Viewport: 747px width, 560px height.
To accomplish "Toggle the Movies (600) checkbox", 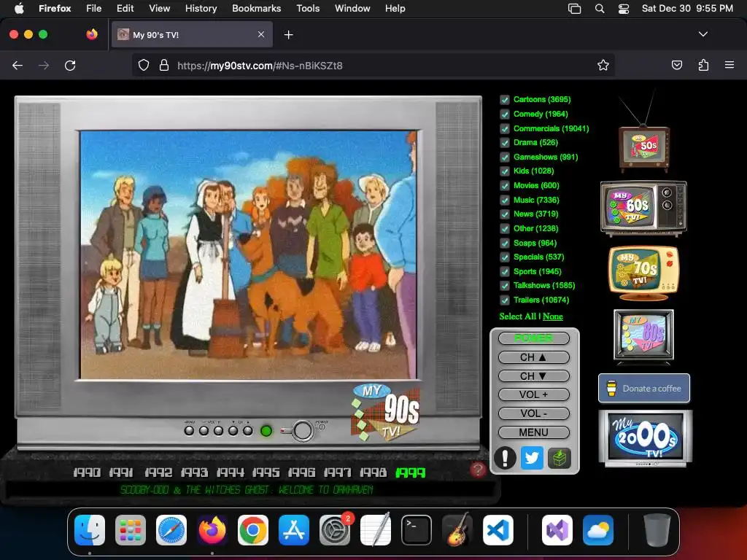I will tap(505, 186).
